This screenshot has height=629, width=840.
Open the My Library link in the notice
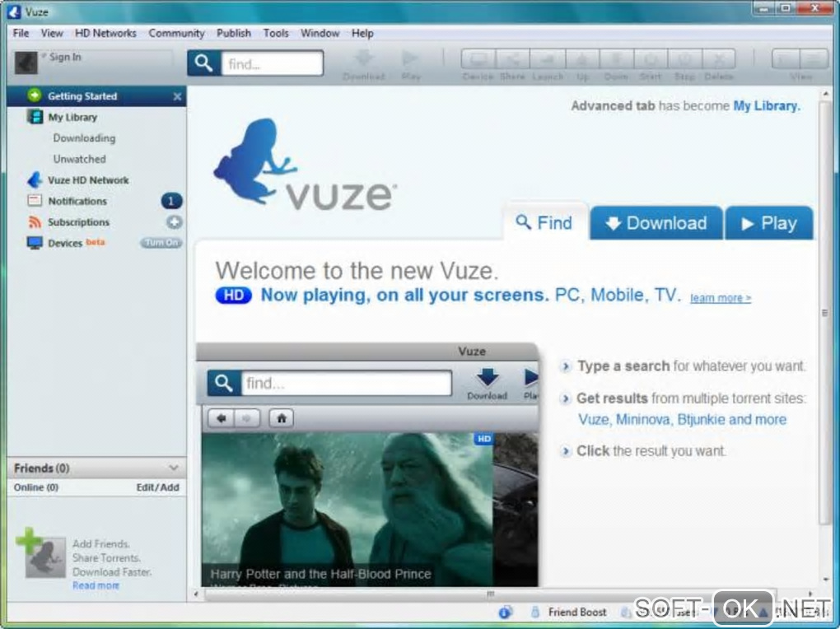(x=767, y=106)
